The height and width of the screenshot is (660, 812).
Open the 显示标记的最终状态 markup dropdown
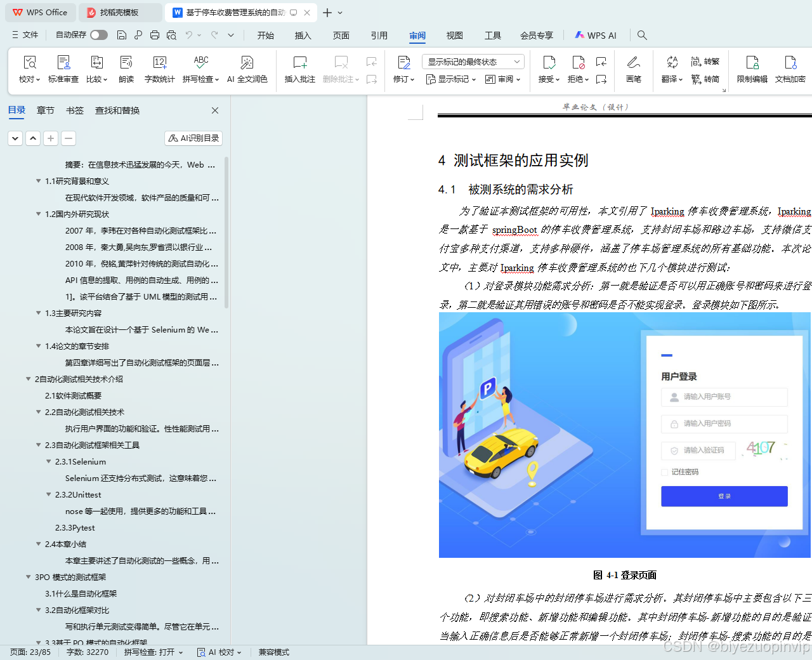[x=472, y=61]
